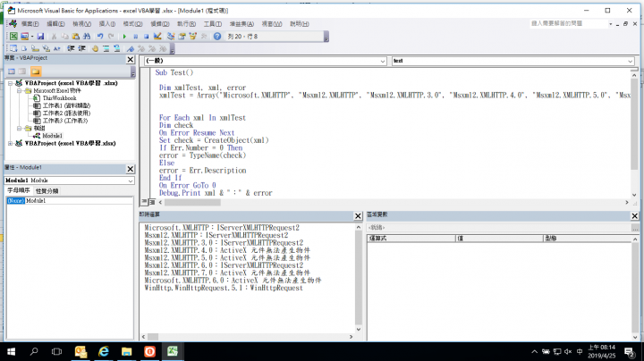This screenshot has width=644, height=361.
Task: Open the test procedure dropdown
Action: tap(630, 61)
